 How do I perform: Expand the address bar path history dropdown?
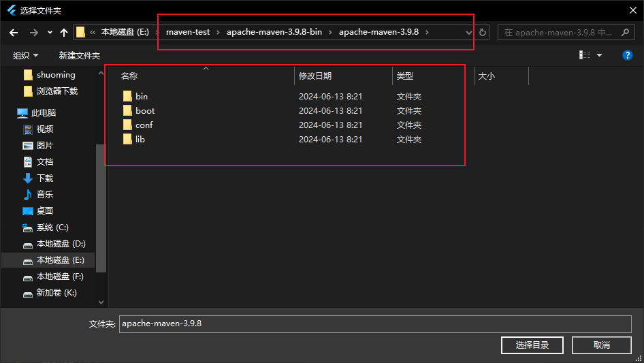click(x=468, y=33)
